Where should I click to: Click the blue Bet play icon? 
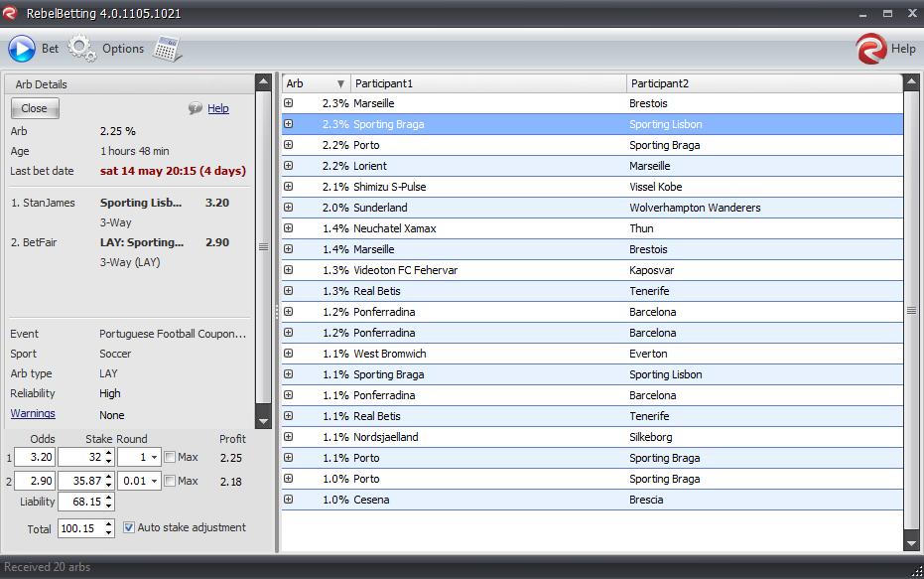[x=22, y=49]
